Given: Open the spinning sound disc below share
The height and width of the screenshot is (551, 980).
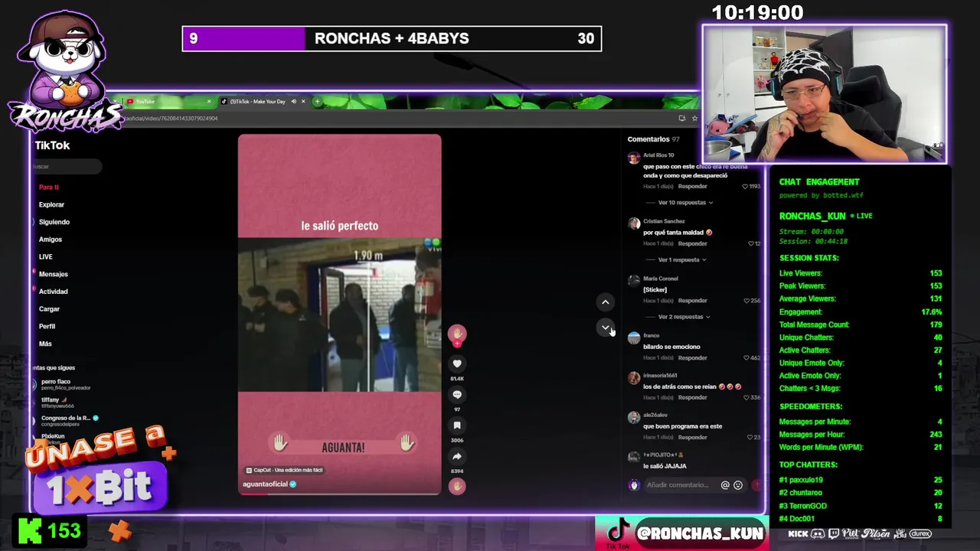Looking at the screenshot, I should [457, 486].
